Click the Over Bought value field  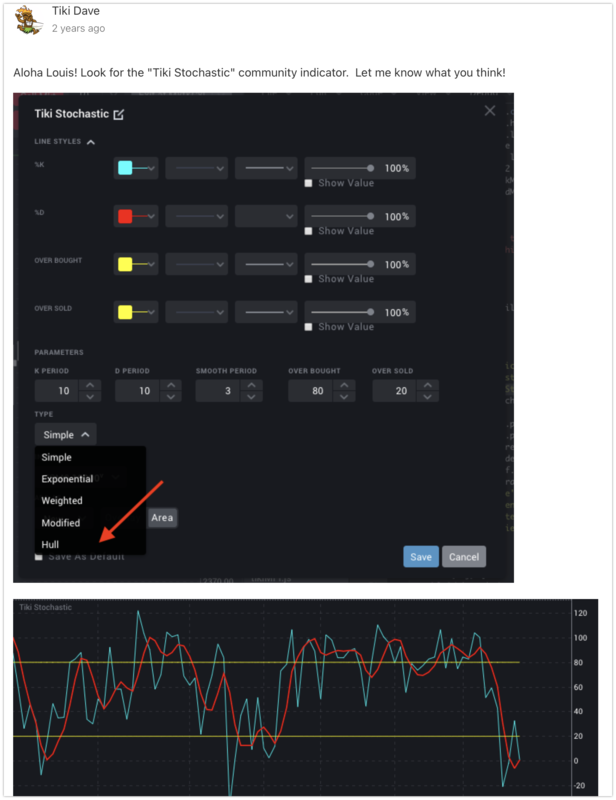[310, 391]
